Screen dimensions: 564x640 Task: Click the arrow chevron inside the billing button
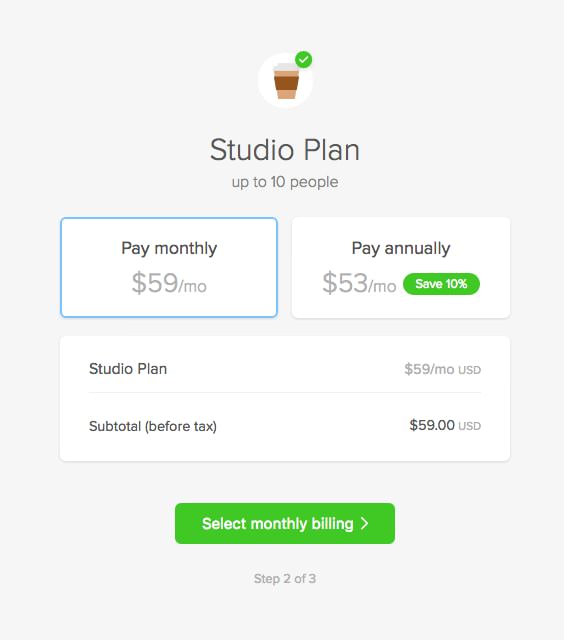364,523
